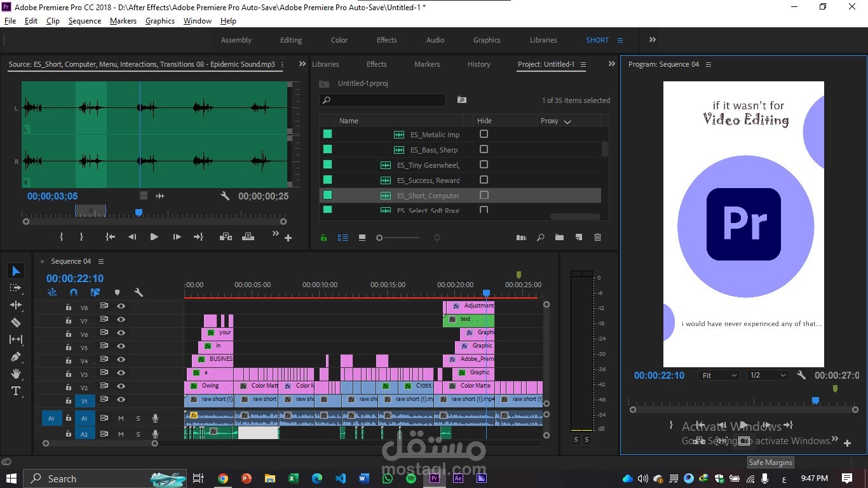
Task: Expand Proxy column chevron
Action: tap(567, 121)
